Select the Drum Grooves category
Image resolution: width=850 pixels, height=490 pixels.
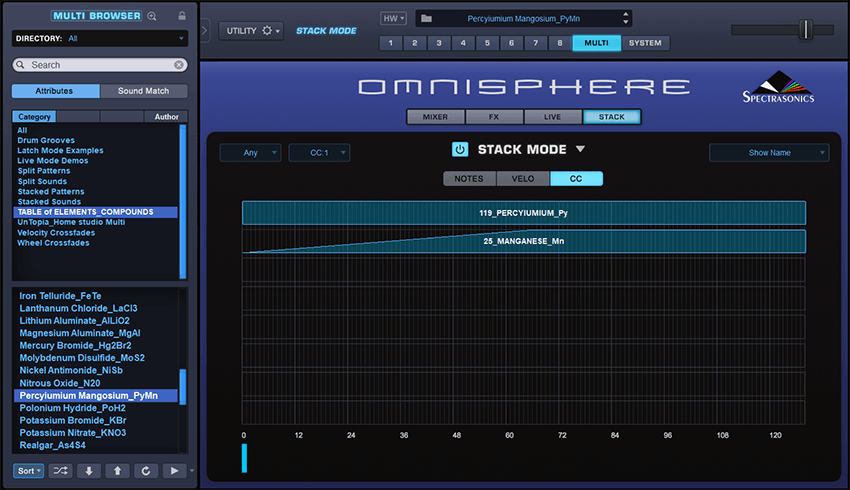[x=46, y=140]
